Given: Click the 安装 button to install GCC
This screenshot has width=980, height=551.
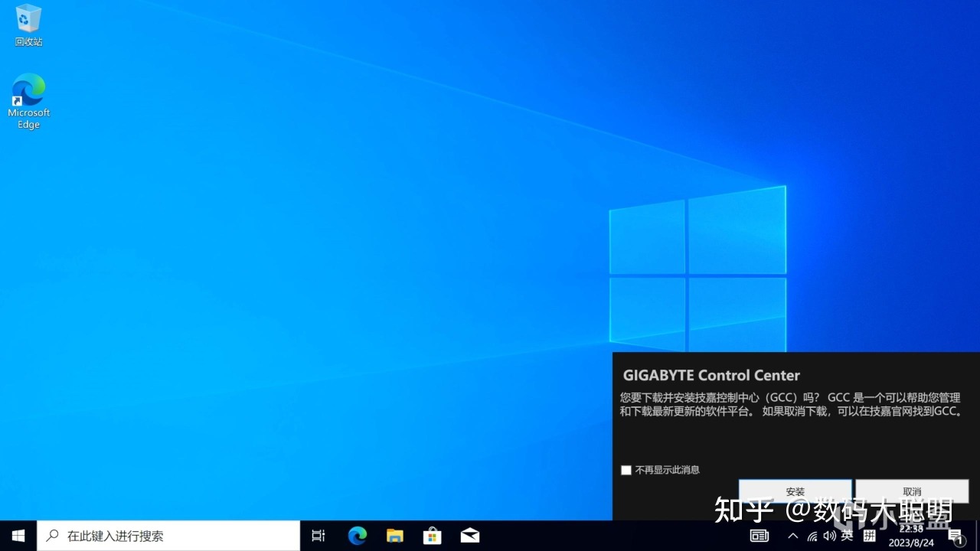Looking at the screenshot, I should tap(795, 491).
